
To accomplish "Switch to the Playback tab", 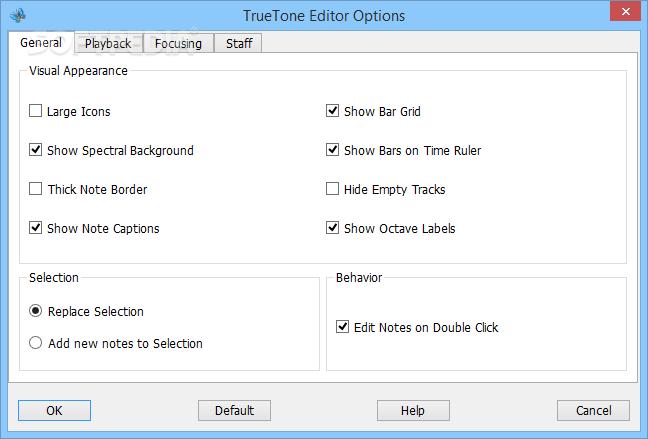I will click(x=108, y=43).
